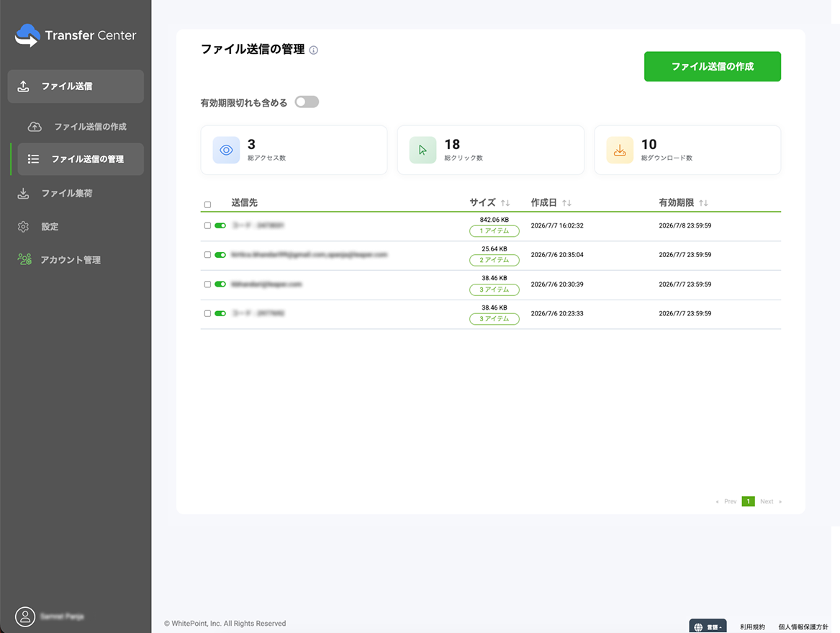
Task: Click the globe language icon in footer
Action: (698, 627)
